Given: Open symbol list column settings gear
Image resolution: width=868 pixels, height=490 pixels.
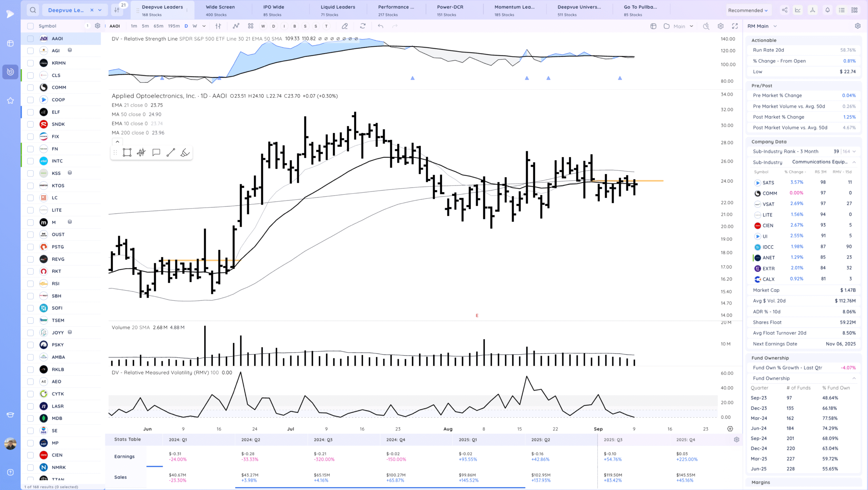Looking at the screenshot, I should tap(98, 26).
